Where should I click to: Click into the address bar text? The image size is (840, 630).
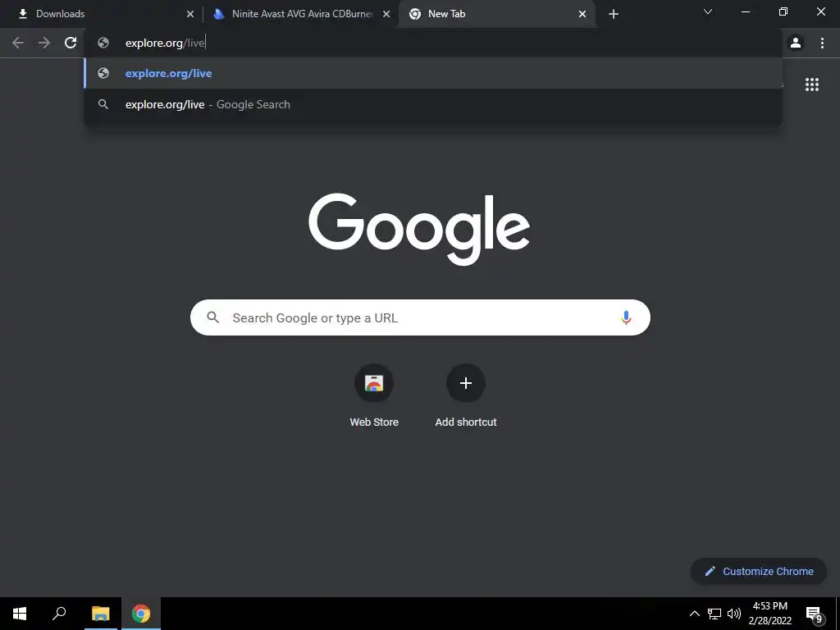point(165,43)
